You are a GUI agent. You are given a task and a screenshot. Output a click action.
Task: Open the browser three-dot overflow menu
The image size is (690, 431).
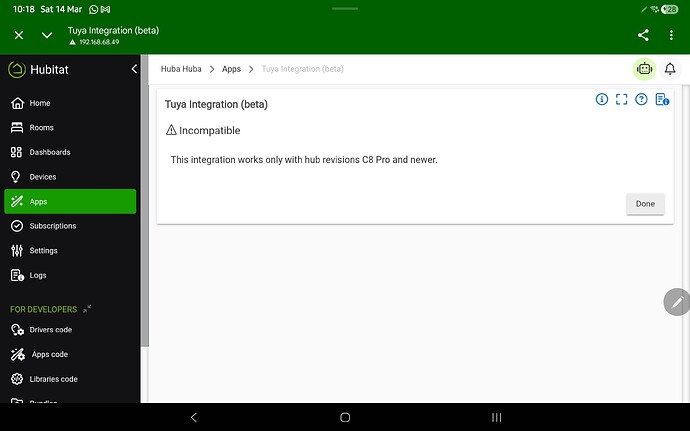click(x=671, y=35)
